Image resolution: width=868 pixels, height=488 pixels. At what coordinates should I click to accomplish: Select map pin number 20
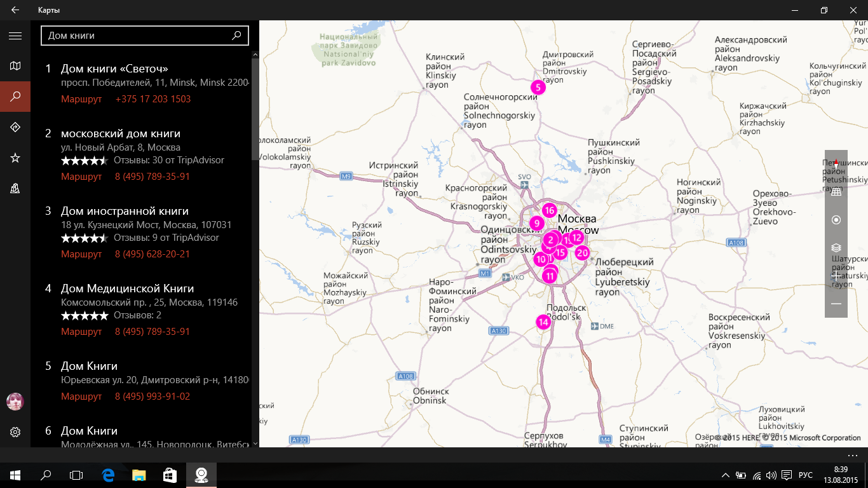583,252
